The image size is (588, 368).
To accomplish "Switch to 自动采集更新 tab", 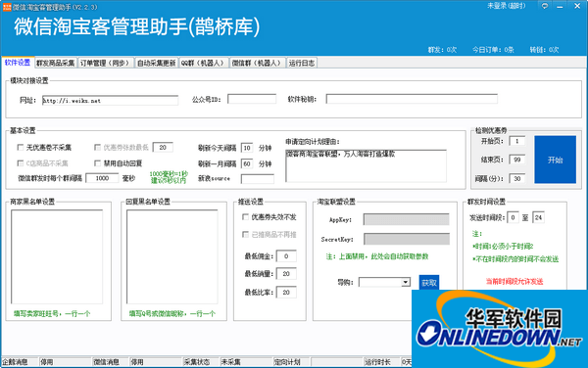I will [x=157, y=63].
